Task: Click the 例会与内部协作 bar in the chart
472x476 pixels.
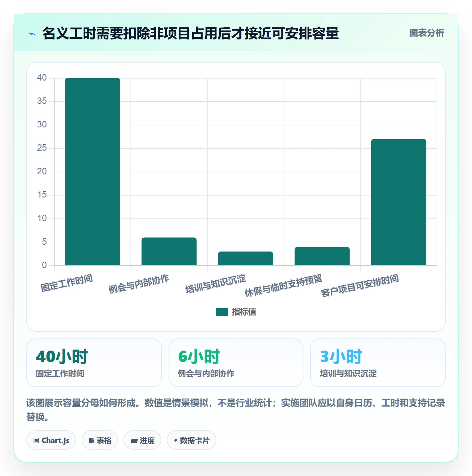Action: click(x=169, y=251)
